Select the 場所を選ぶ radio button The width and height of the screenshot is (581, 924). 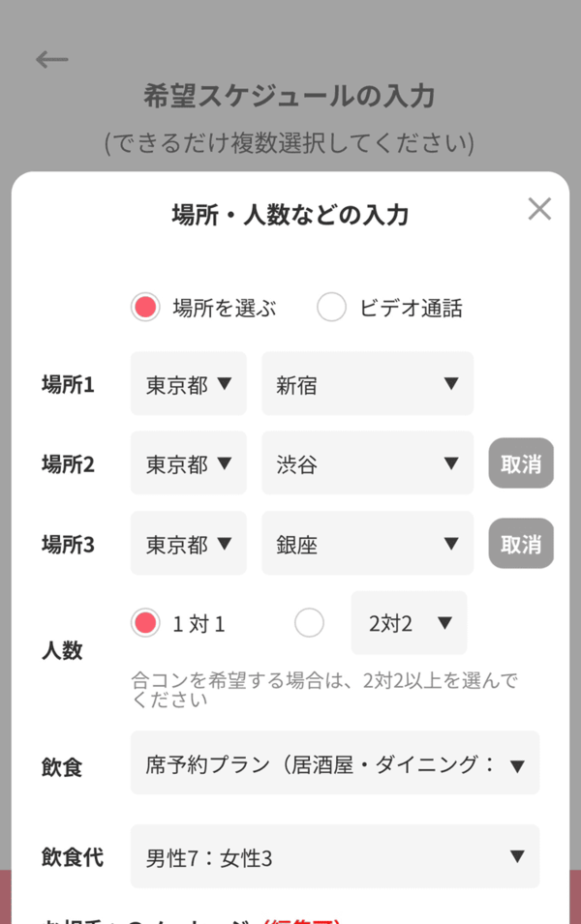click(x=145, y=308)
